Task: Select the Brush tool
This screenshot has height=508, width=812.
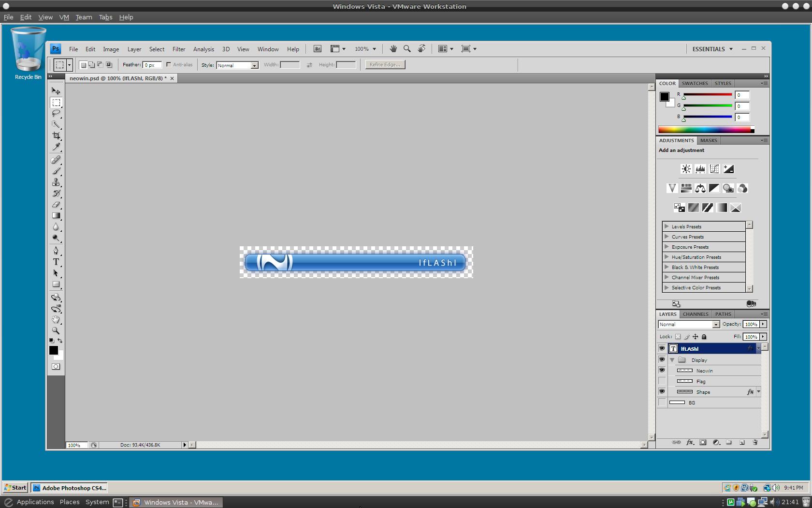Action: click(x=56, y=171)
